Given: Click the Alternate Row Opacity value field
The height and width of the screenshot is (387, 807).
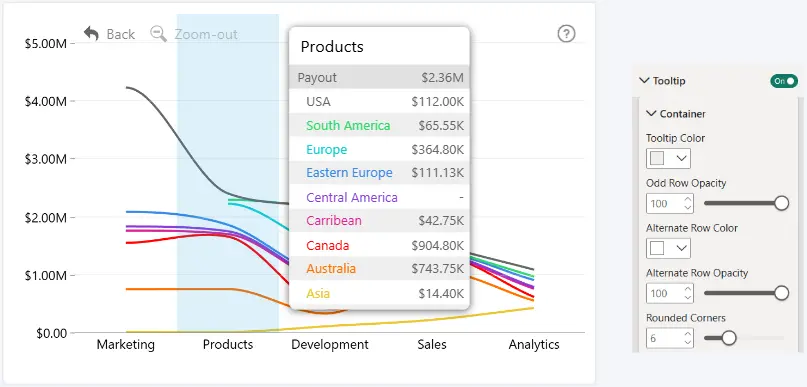Looking at the screenshot, I should [670, 293].
